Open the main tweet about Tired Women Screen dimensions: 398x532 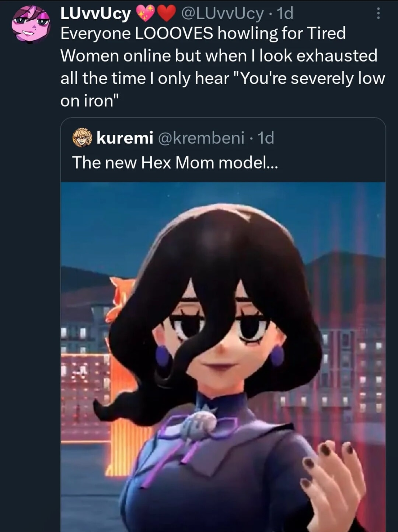point(222,67)
